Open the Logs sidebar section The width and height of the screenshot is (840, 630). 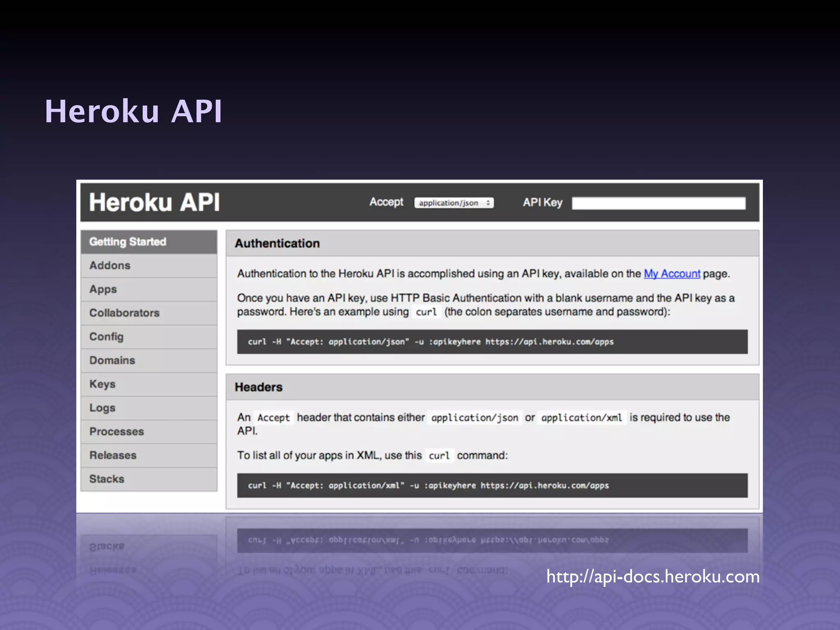pos(149,408)
